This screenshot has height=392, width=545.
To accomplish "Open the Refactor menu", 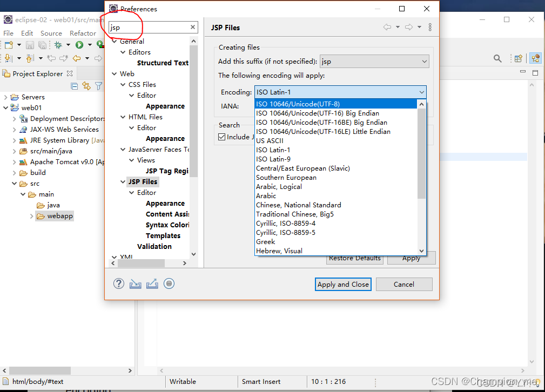I will pos(83,33).
